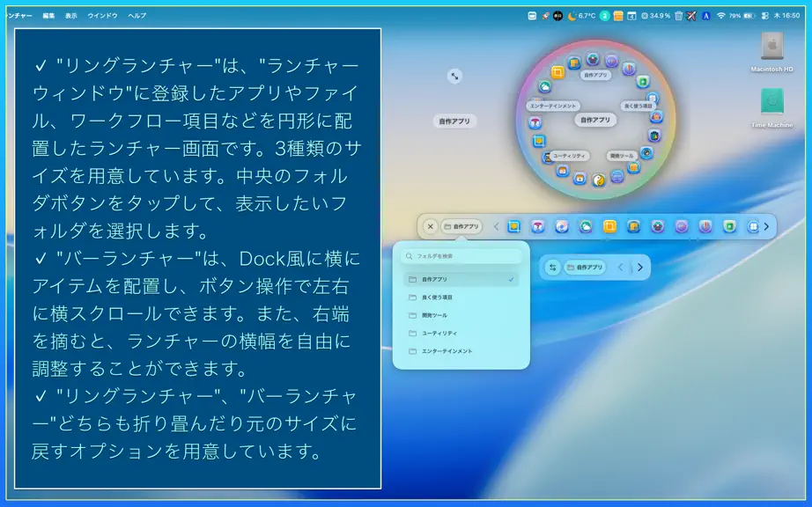Click the green square icon in the bar launcher
The height and width of the screenshot is (507, 812).
tap(729, 226)
